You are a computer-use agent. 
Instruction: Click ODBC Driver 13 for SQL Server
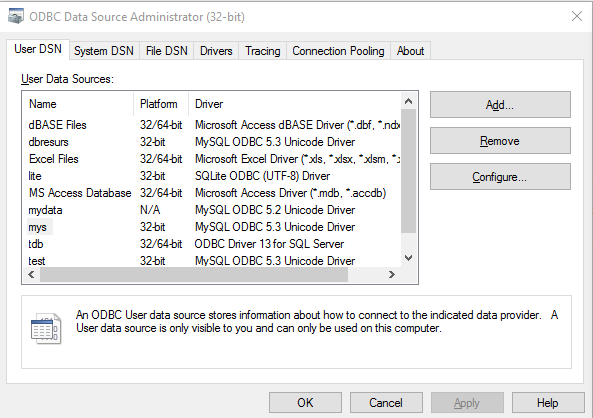click(269, 244)
